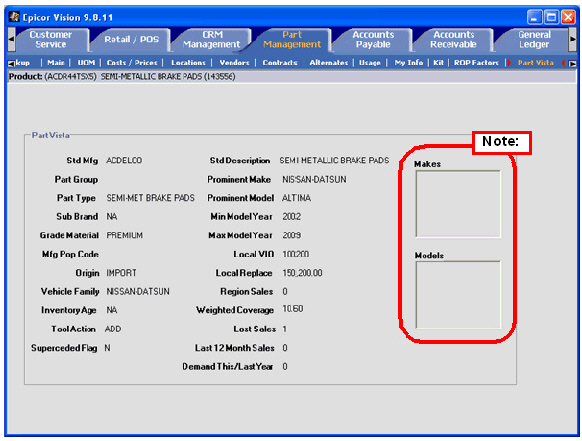Click left arrow of the sub-menu bar
The height and width of the screenshot is (441, 582).
(x=11, y=63)
